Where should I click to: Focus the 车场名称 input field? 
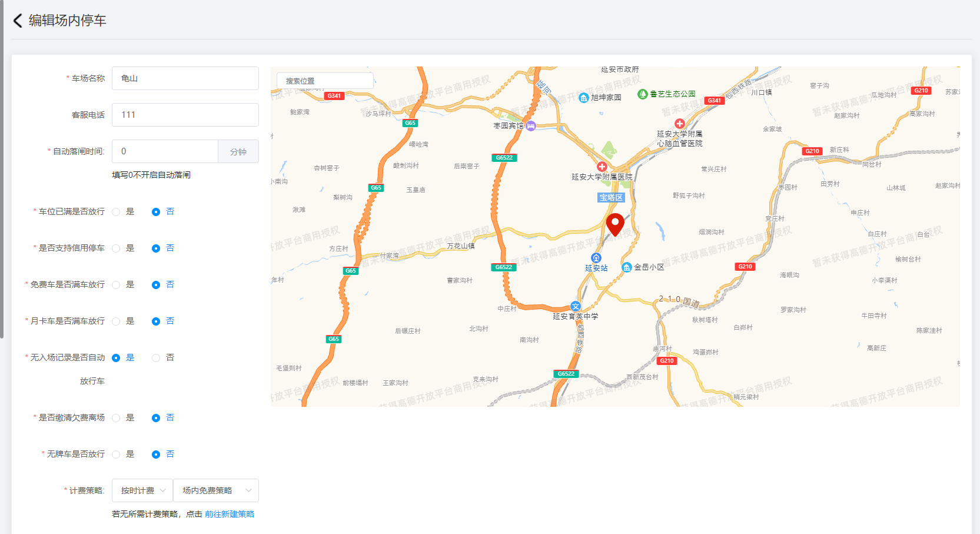coord(185,78)
